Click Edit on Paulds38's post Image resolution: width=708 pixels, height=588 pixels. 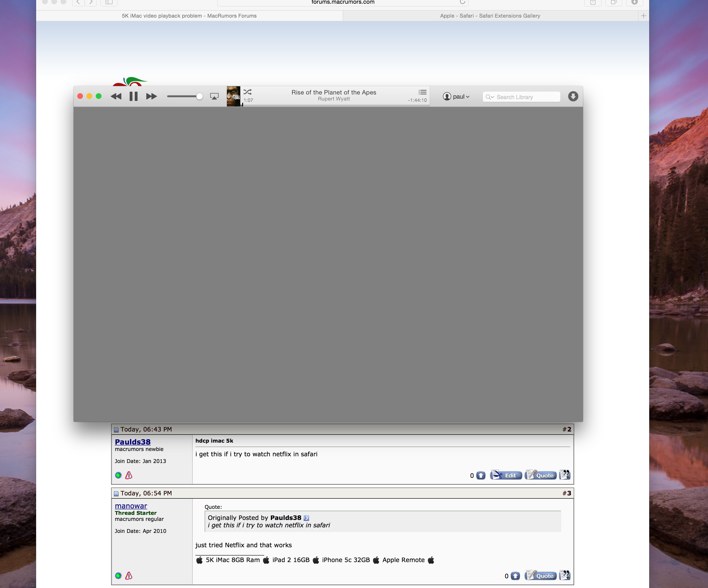pos(506,475)
